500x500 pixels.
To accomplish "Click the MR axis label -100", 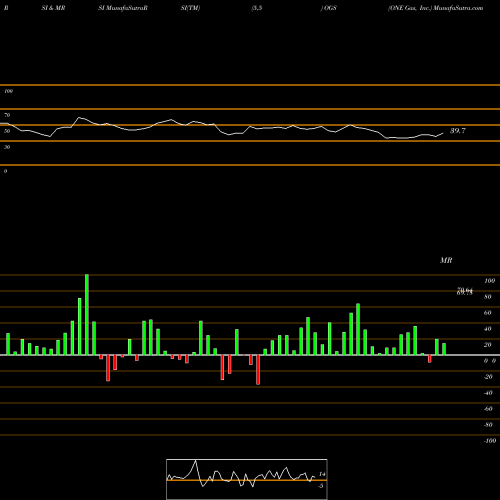I will 490,441.
